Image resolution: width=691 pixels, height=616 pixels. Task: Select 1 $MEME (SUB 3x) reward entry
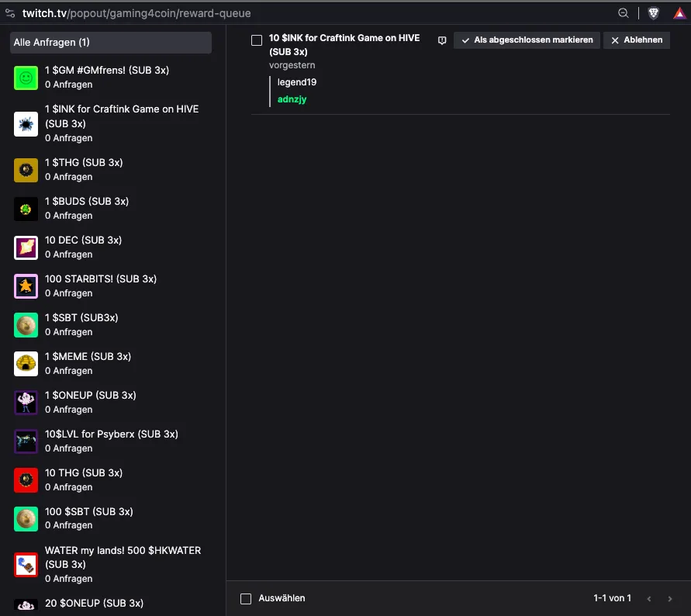(x=111, y=363)
